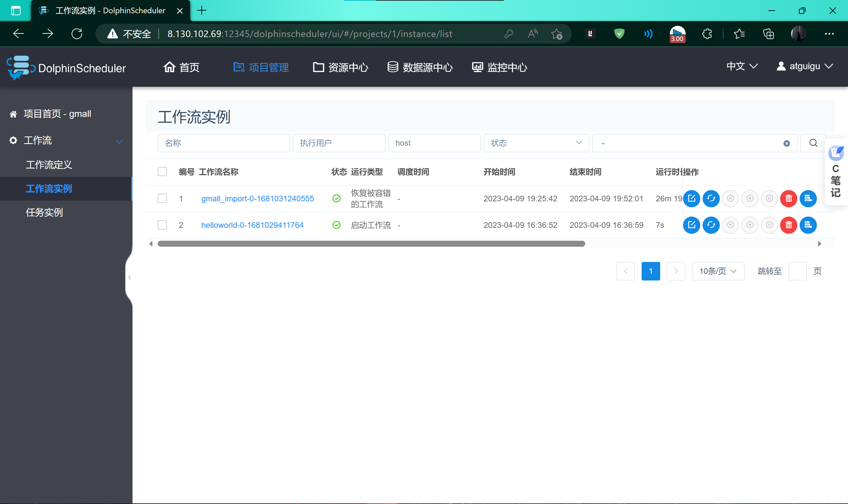Clear the date range filter field
Viewport: 848px width, 504px height.
[786, 143]
